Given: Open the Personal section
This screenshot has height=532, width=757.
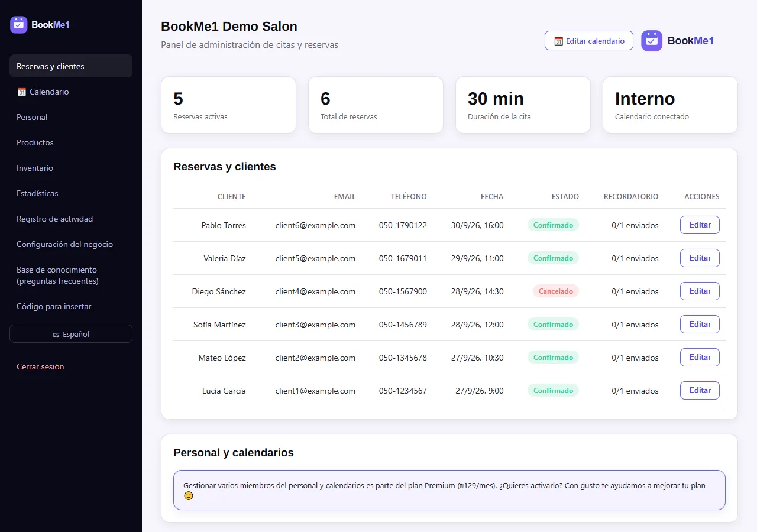Looking at the screenshot, I should pos(71,117).
